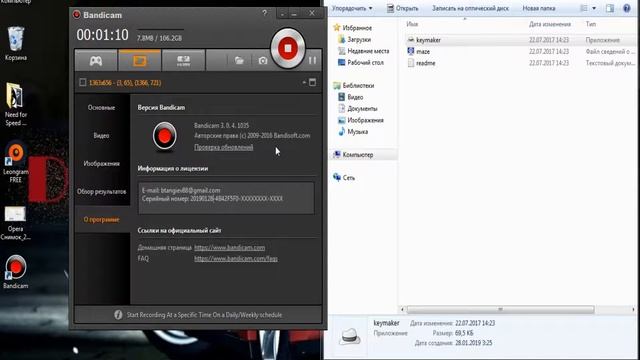The width and height of the screenshot is (640, 360).
Task: Toggle the checkbox beside 1363x656 region
Action: tap(83, 82)
